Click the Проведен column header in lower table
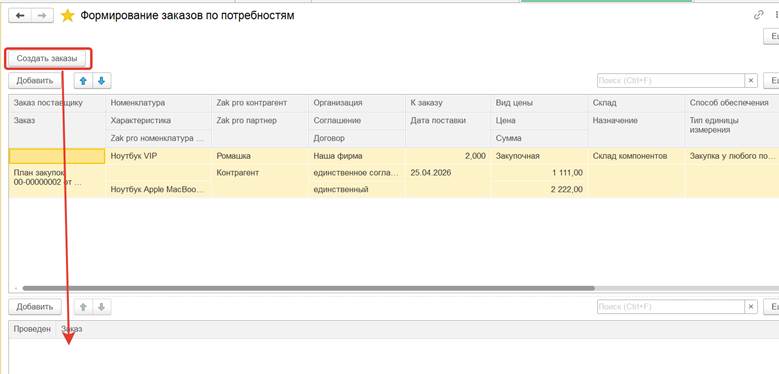 32,329
